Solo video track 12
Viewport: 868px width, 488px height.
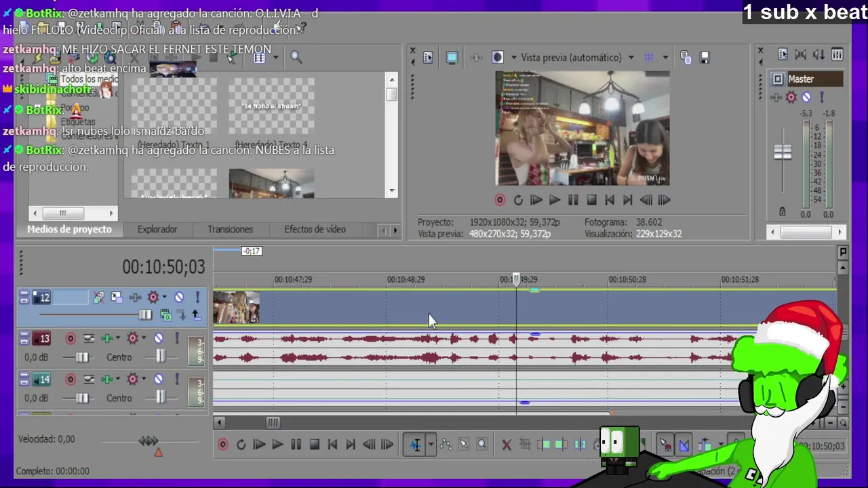click(197, 297)
